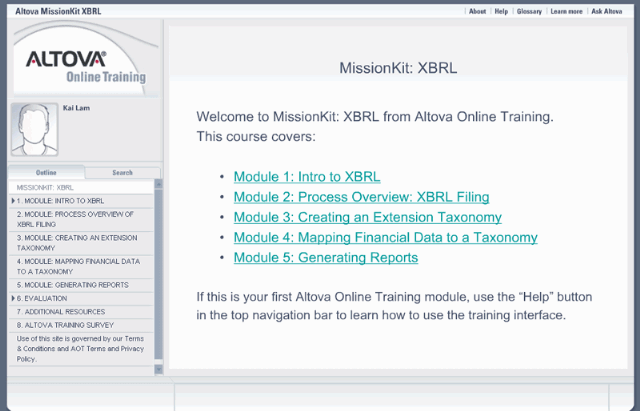Select 2. Module: Process Overview of XBRL Filing
This screenshot has height=411, width=640.
tap(81, 219)
